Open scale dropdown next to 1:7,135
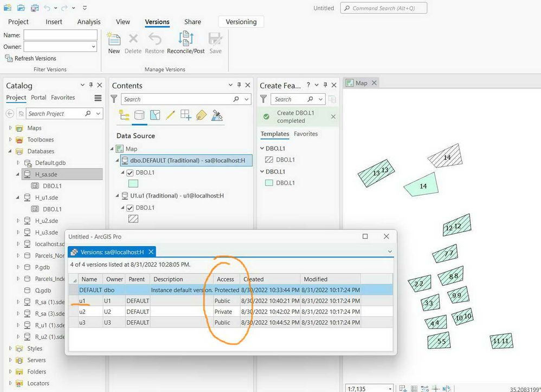Viewport: 541px width, 392px height. (390, 389)
